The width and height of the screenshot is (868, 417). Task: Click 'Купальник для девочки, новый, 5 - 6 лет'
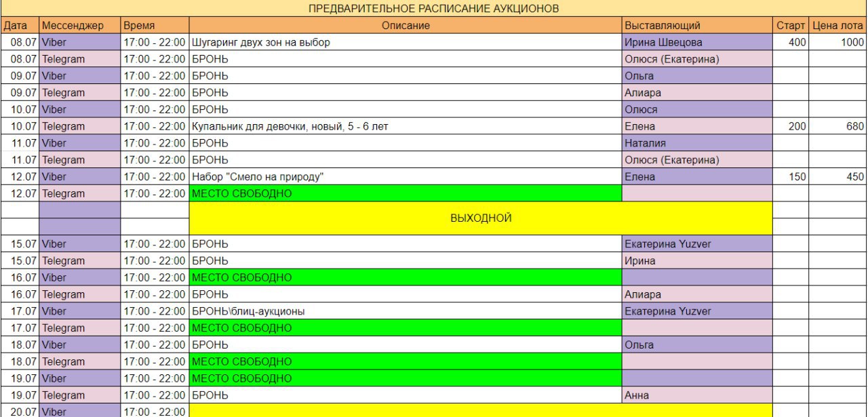click(x=406, y=126)
